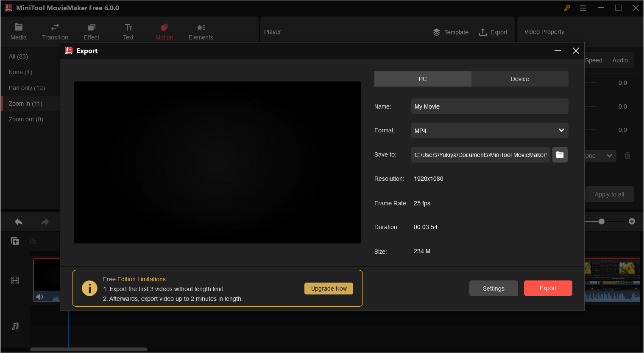644x353 pixels.
Task: Click the Undo arrow icon
Action: coord(19,222)
